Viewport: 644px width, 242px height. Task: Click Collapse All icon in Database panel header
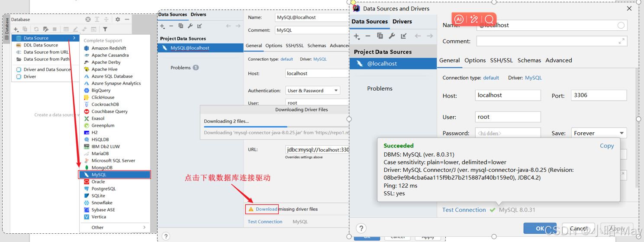(106, 20)
